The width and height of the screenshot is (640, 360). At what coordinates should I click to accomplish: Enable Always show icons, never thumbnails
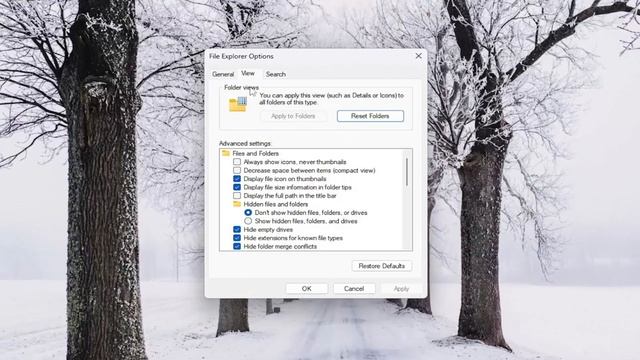tap(237, 162)
